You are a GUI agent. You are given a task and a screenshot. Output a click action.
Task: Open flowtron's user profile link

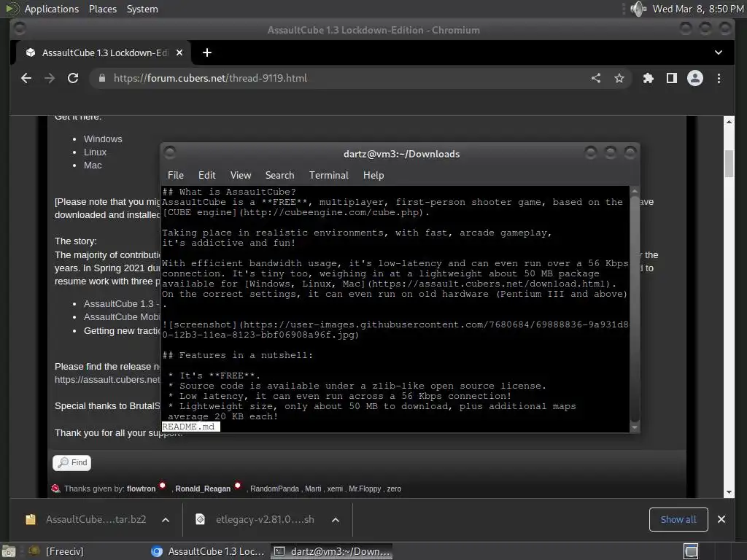(x=141, y=489)
